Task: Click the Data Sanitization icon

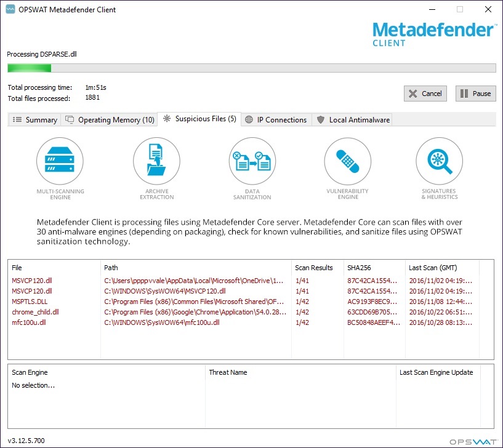Action: (252, 161)
